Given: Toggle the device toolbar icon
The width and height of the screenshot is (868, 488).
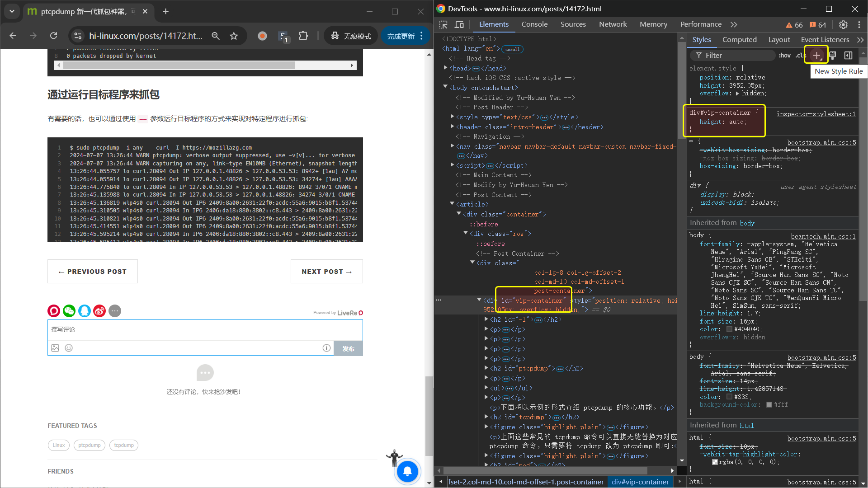Looking at the screenshot, I should (x=459, y=24).
